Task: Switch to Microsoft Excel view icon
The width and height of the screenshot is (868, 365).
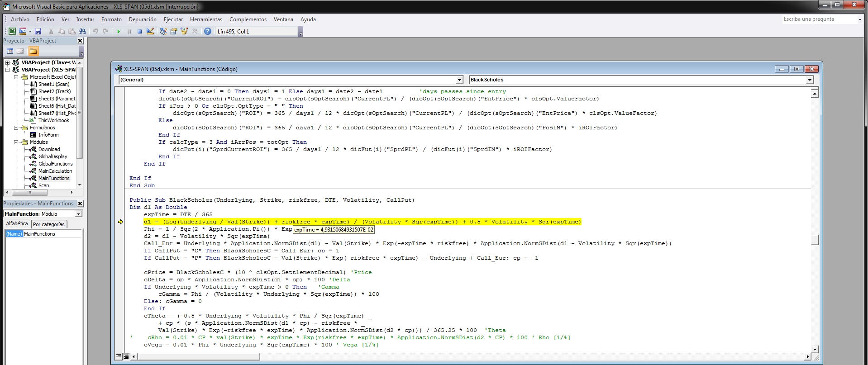Action: [x=12, y=31]
